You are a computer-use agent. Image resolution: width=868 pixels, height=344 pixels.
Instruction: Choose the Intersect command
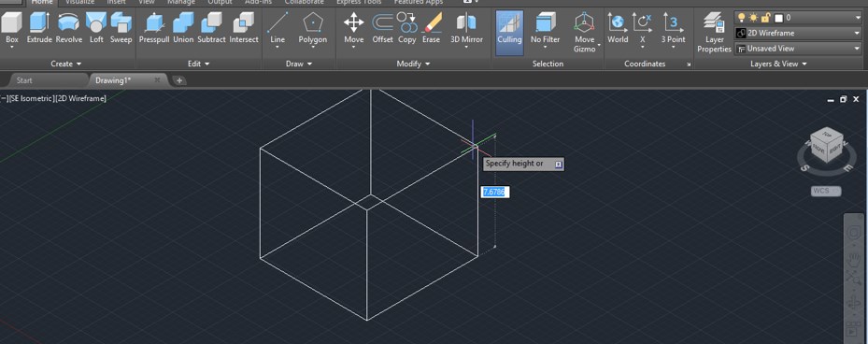pos(244,28)
